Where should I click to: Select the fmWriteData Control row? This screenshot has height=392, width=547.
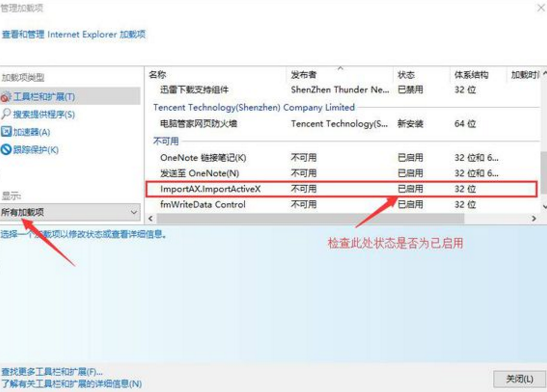coord(342,204)
